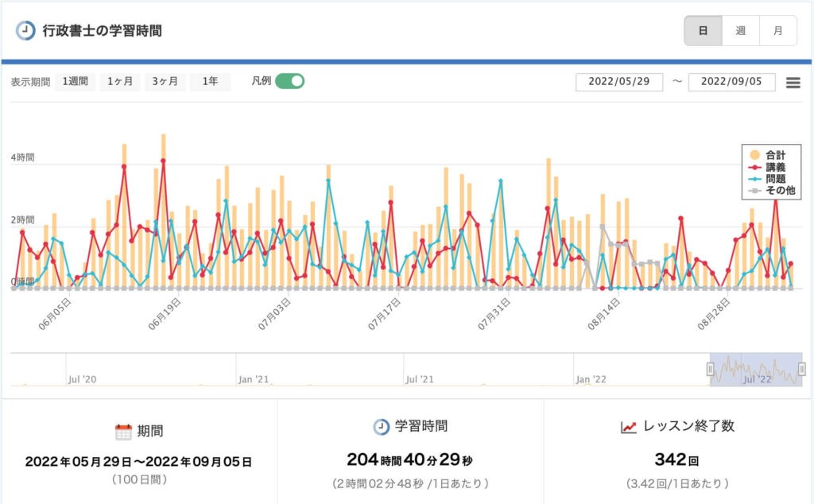Switch to the 日 daily view tab

(x=703, y=31)
